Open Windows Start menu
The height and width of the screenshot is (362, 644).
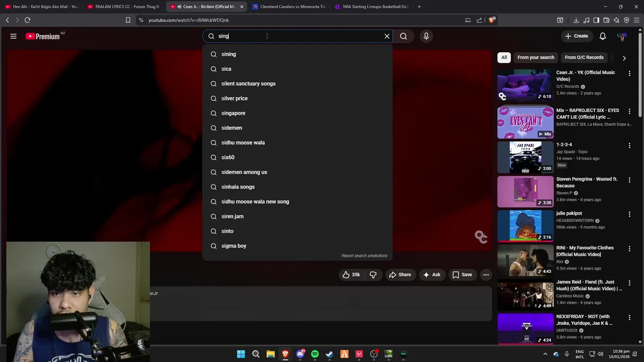[x=241, y=354]
